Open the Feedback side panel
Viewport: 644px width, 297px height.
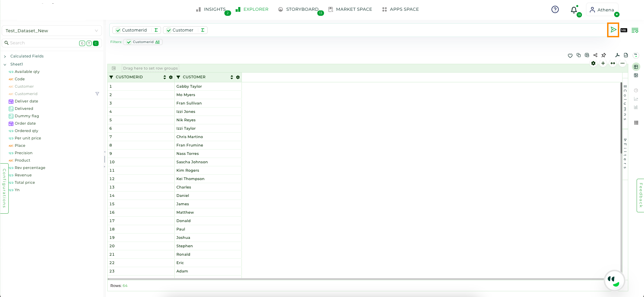coord(640,195)
